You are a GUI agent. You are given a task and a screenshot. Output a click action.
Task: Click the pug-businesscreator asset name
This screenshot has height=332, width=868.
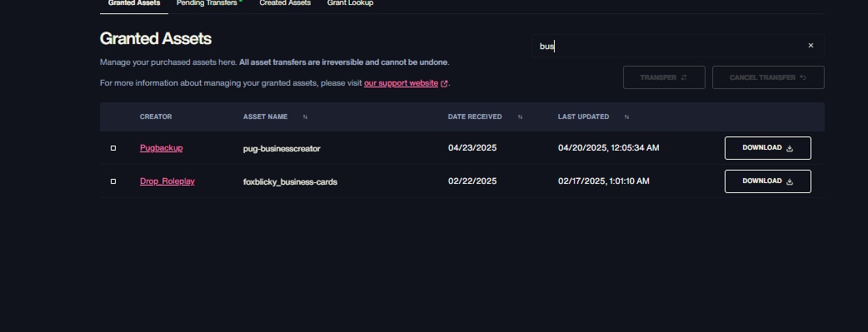[282, 148]
